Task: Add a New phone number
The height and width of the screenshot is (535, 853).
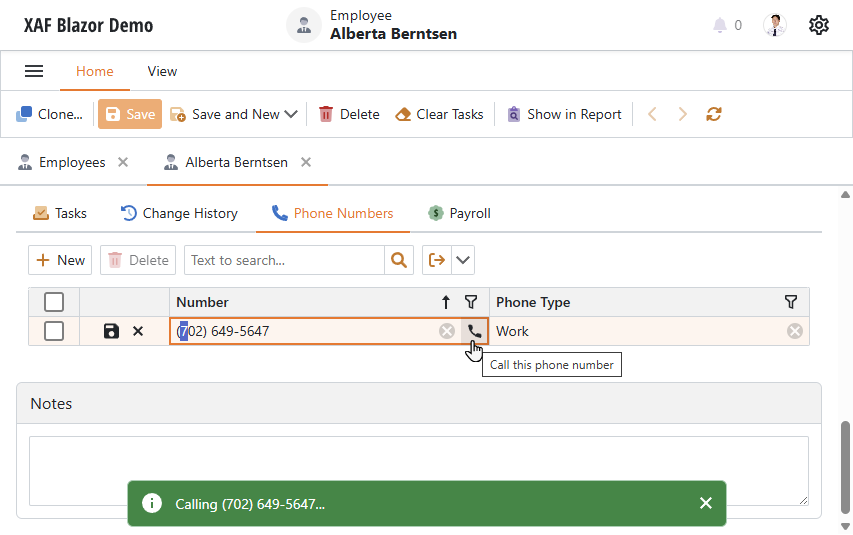Action: click(x=60, y=260)
